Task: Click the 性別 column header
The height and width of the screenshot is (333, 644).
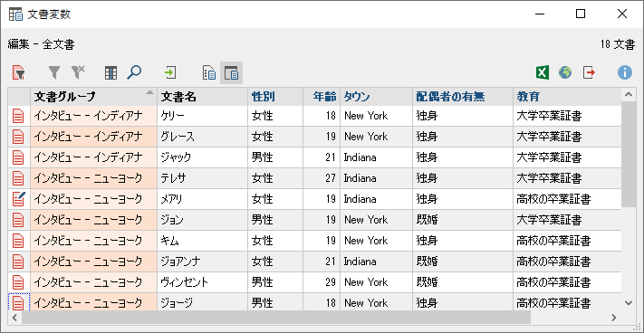Action: pos(275,97)
